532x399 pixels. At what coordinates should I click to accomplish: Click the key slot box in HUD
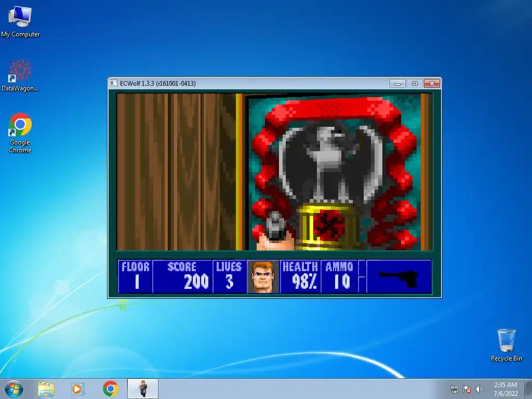click(x=362, y=276)
